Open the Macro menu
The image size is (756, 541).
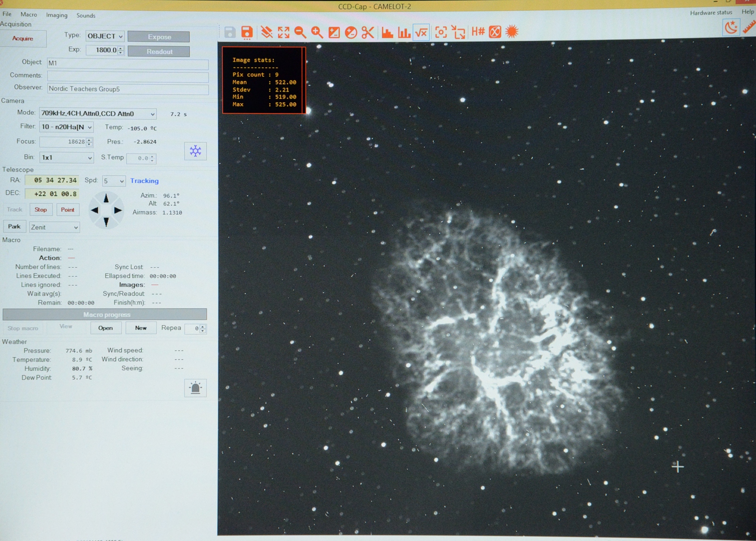coord(29,15)
